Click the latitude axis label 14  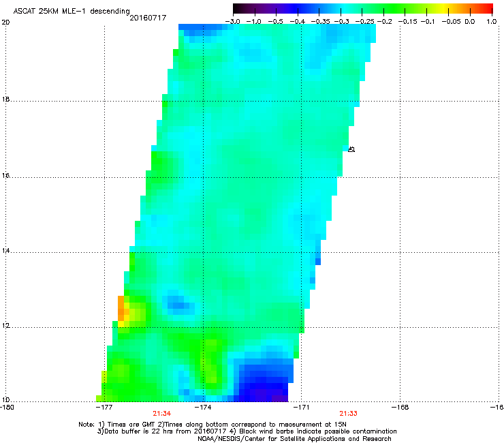pos(5,250)
